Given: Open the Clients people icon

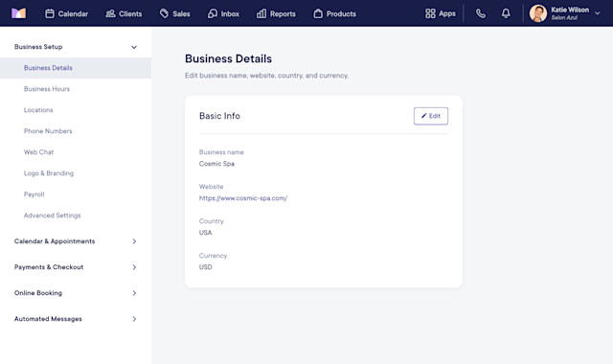Looking at the screenshot, I should click(111, 13).
